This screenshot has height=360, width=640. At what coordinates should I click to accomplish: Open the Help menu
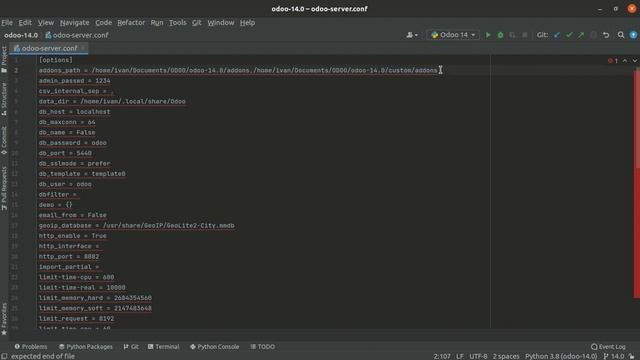coord(247,22)
